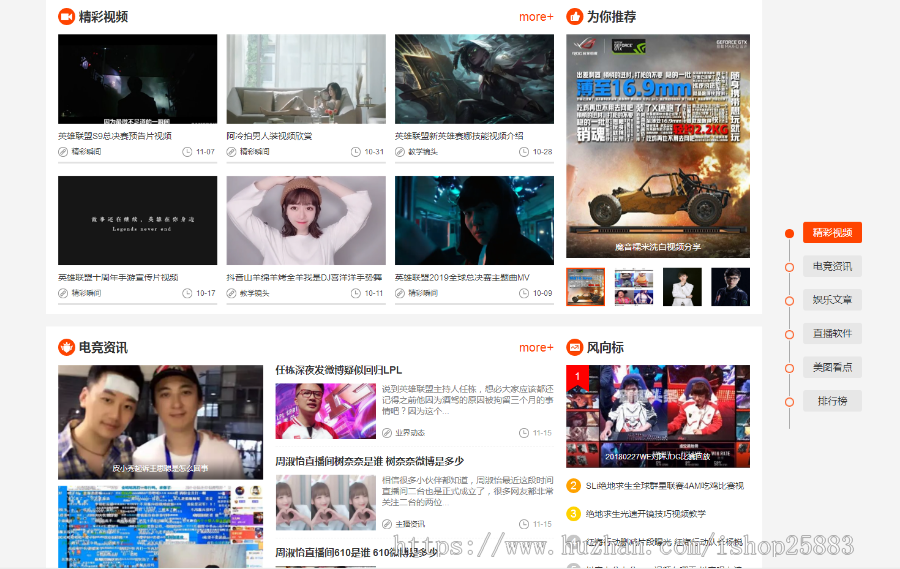
Task: Click tag icon under 阿冷拍男人装视频欣赏
Action: coord(231,152)
